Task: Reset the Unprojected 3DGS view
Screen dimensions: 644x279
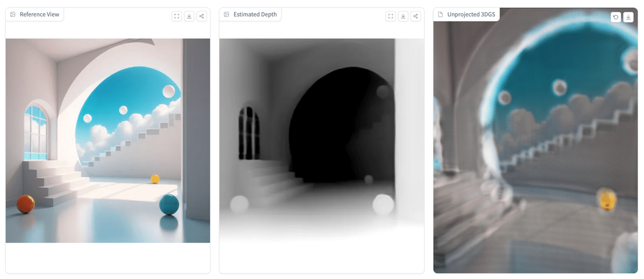Action: (616, 17)
